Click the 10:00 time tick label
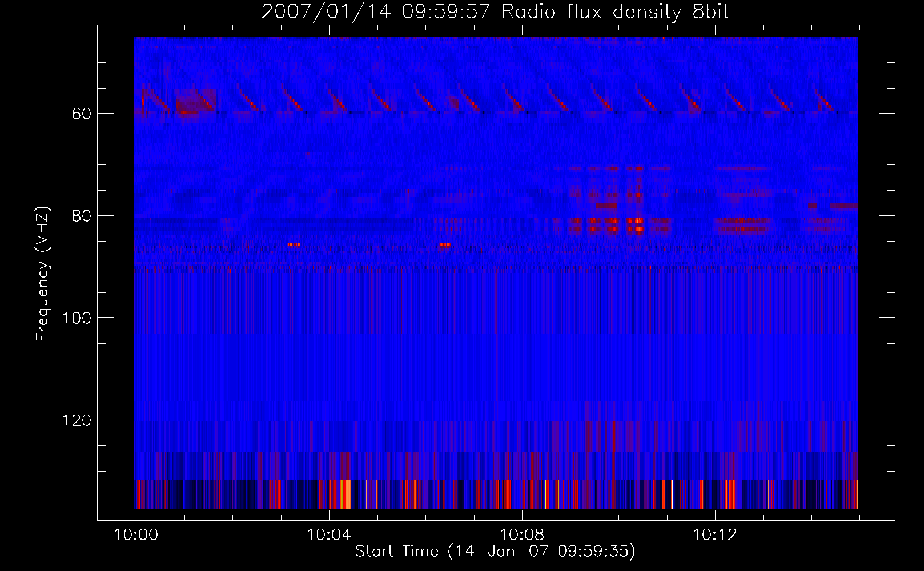This screenshot has height=571, width=924. click(136, 534)
